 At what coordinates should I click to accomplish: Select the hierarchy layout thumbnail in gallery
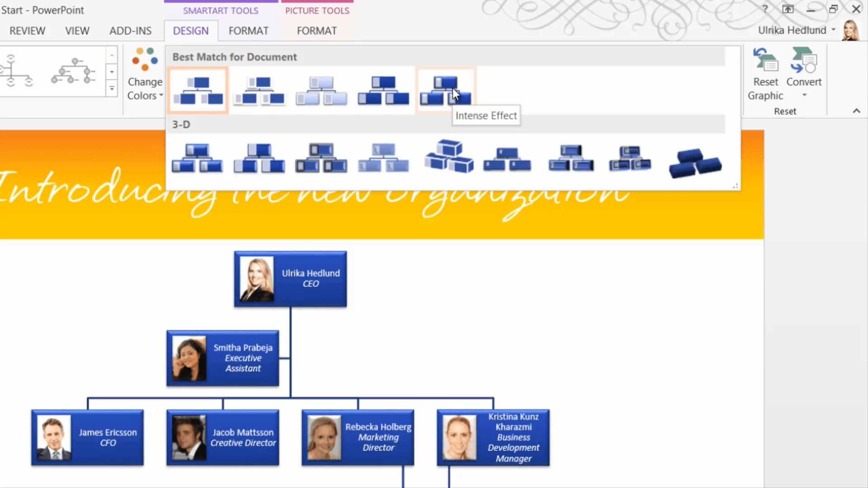[74, 71]
